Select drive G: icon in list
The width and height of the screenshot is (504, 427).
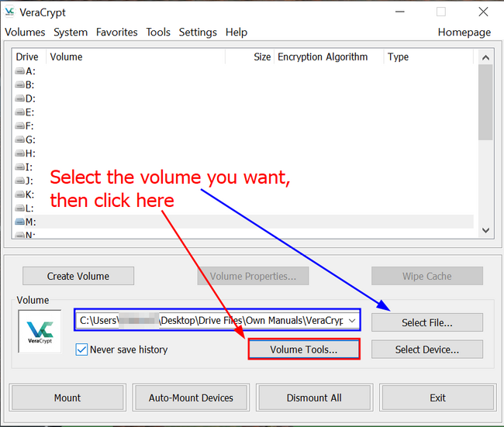[x=20, y=139]
